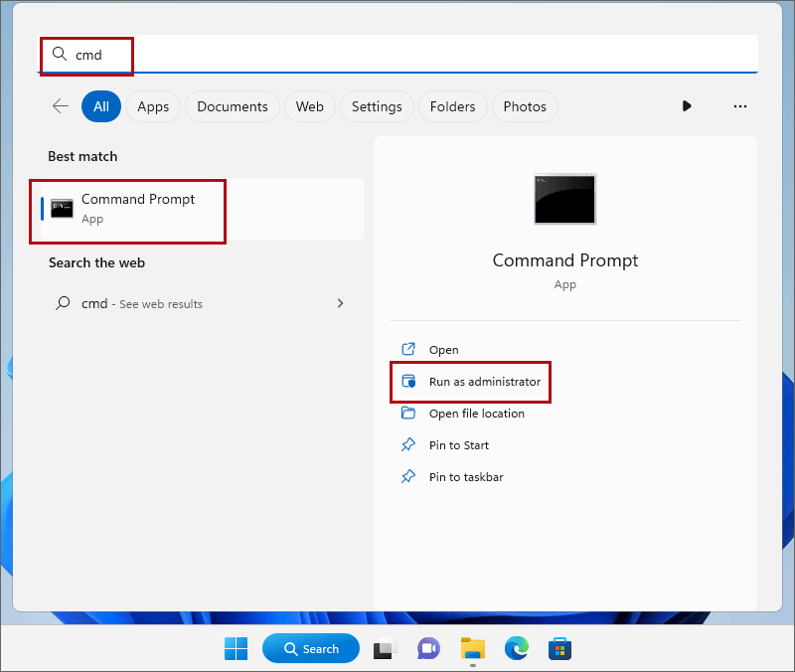Open the three-dot options menu
The width and height of the screenshot is (795, 672).
pos(740,106)
